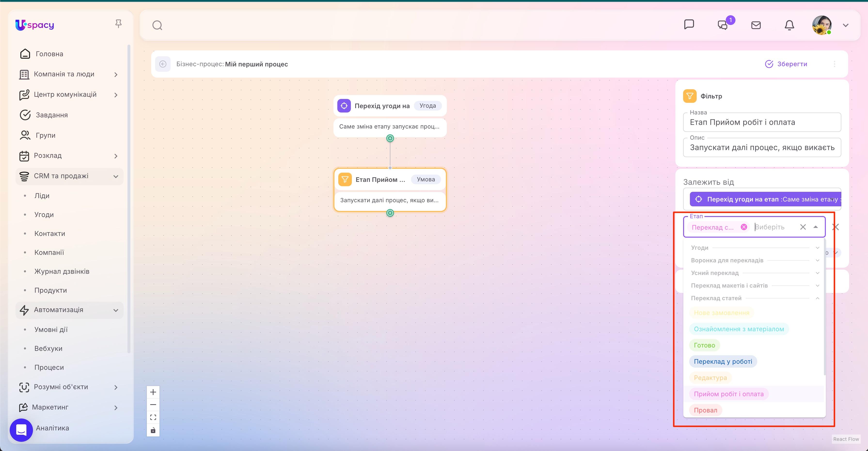Select the Готово stage option
The width and height of the screenshot is (868, 451).
pyautogui.click(x=705, y=345)
